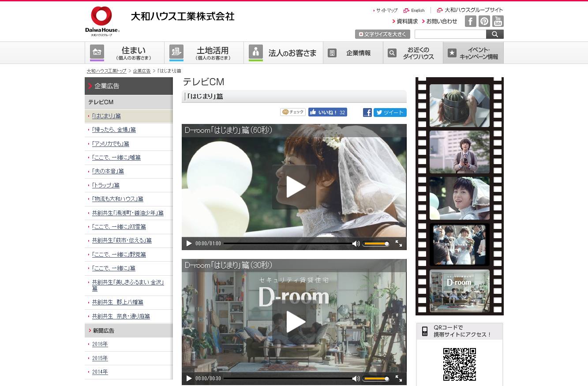
Task: Select 共創共生「湯浅町・醤油少年」篇 in sidebar
Action: click(129, 213)
